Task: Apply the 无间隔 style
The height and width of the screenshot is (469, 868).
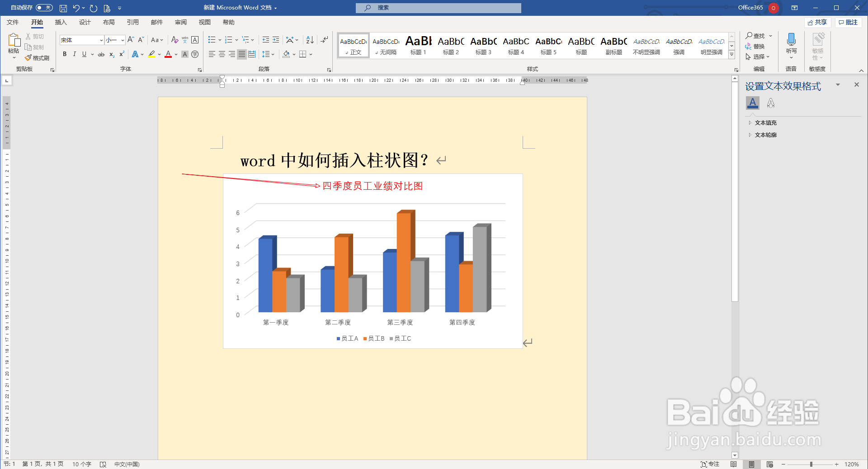Action: (x=386, y=45)
